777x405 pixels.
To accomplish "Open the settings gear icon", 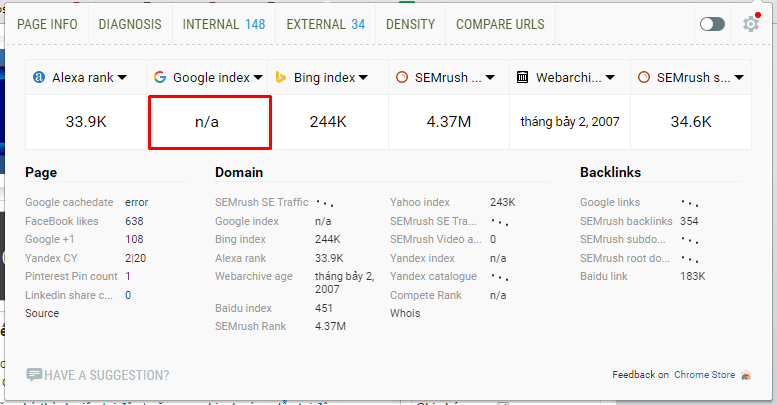I will 751,24.
